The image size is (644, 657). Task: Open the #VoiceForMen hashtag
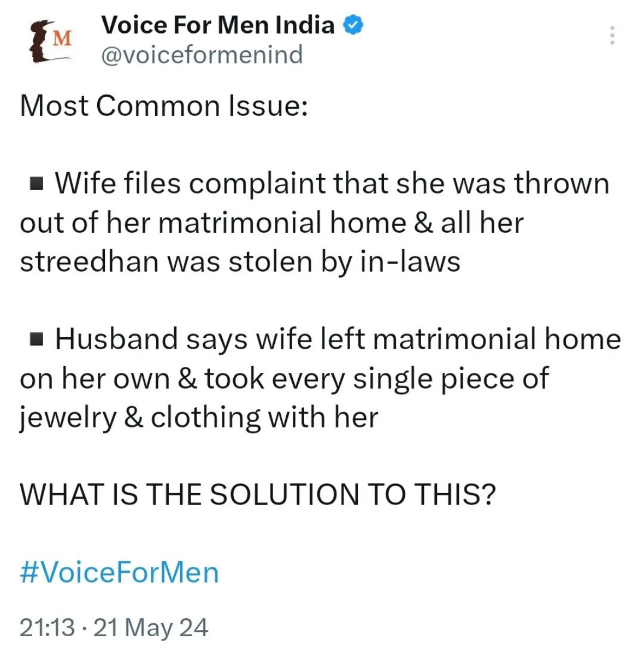coord(119,572)
